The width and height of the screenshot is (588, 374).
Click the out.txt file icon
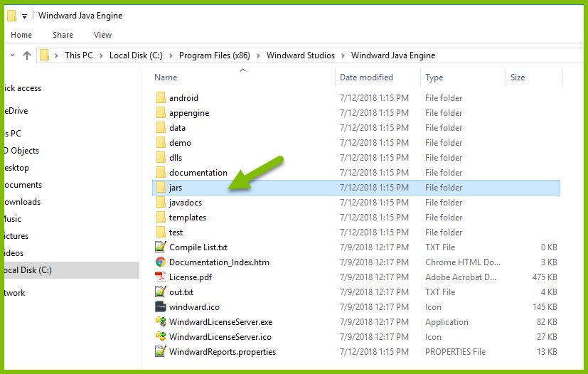[x=161, y=292]
